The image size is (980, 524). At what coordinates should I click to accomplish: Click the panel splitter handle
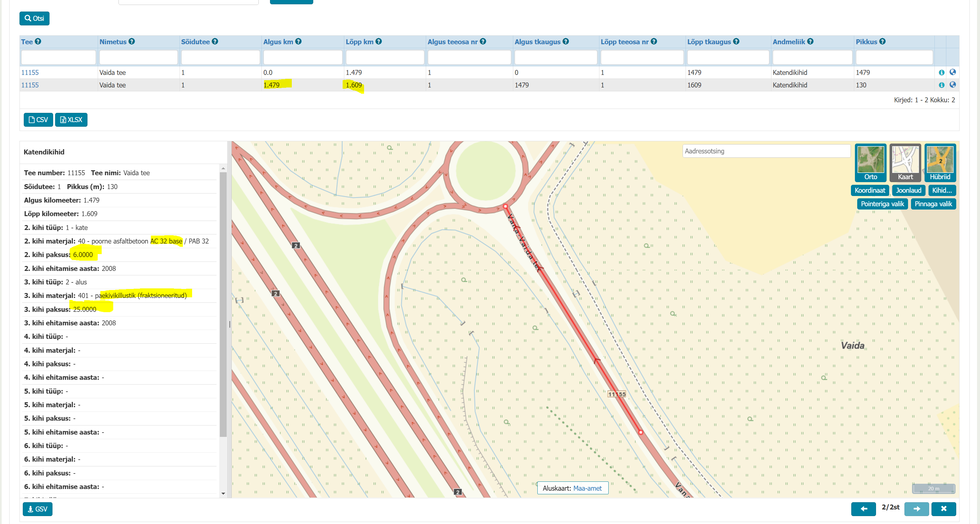tap(229, 324)
